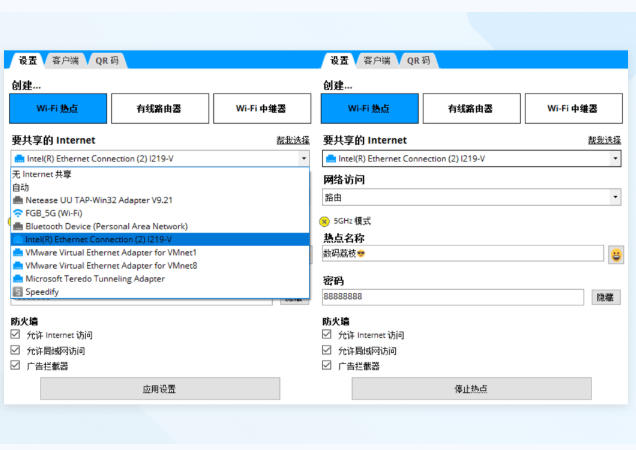Select Microsoft Teredo Tunneling Adapter

click(x=160, y=279)
